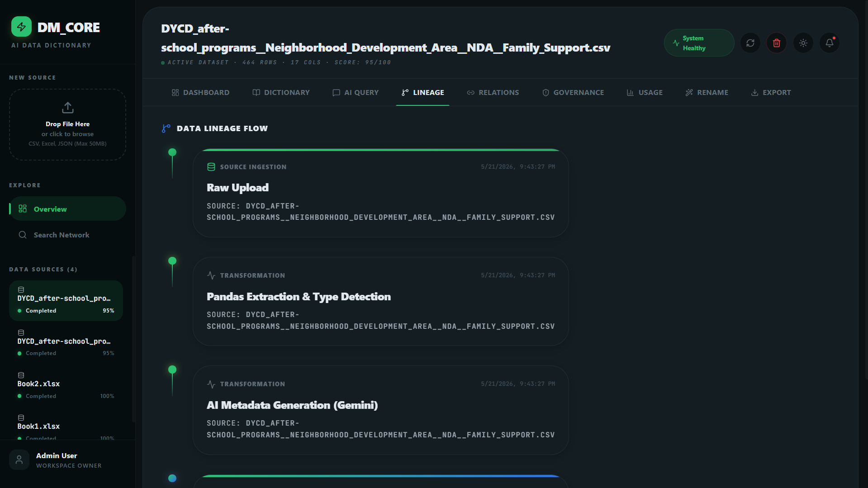The width and height of the screenshot is (868, 488).
Task: Click the Data Lineage Flow branch icon
Action: point(166,128)
